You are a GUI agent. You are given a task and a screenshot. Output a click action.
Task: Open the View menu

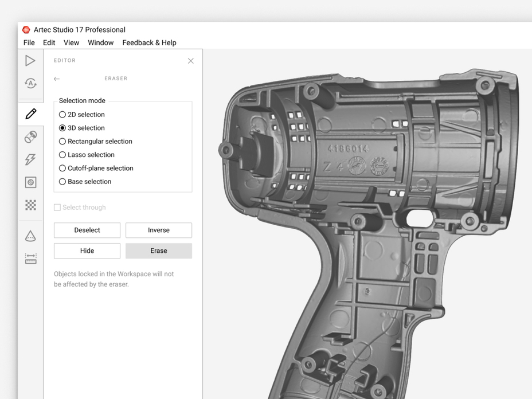(71, 42)
